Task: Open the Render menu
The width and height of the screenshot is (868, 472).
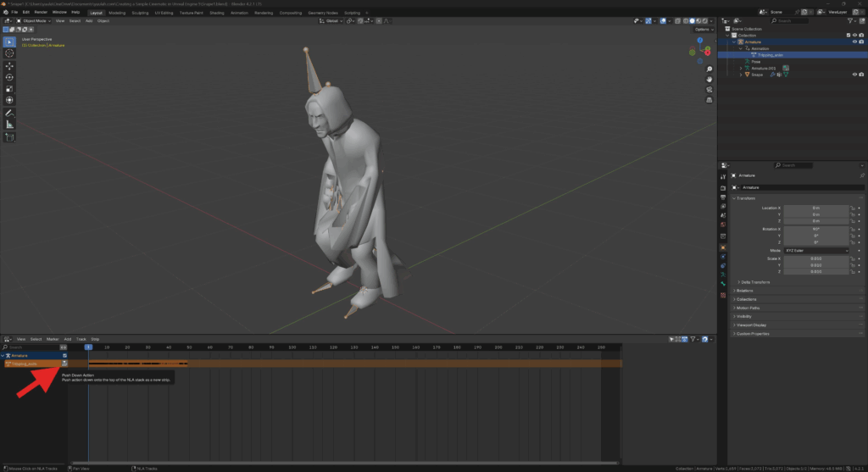Action: (x=42, y=13)
